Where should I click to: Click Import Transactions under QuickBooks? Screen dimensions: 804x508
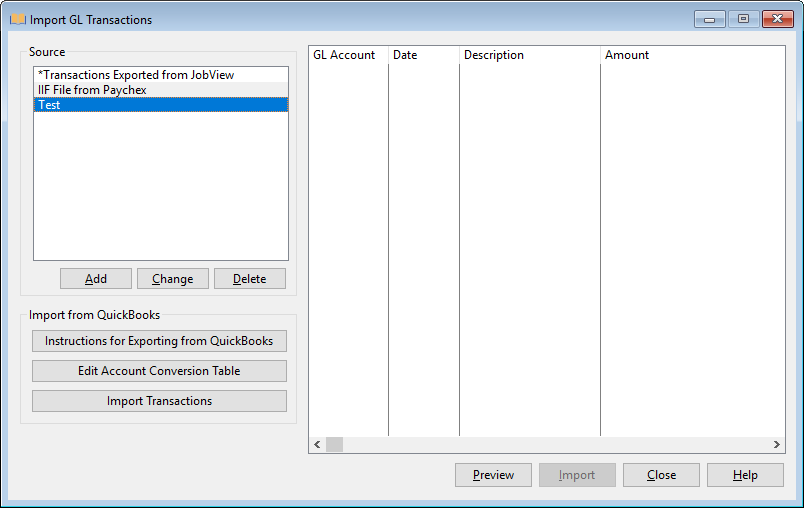pyautogui.click(x=159, y=401)
